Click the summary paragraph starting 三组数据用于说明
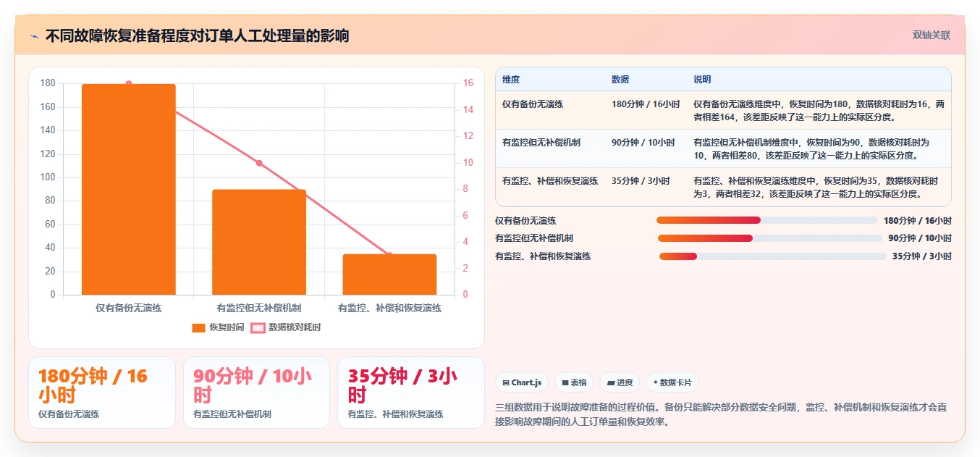 click(x=722, y=416)
